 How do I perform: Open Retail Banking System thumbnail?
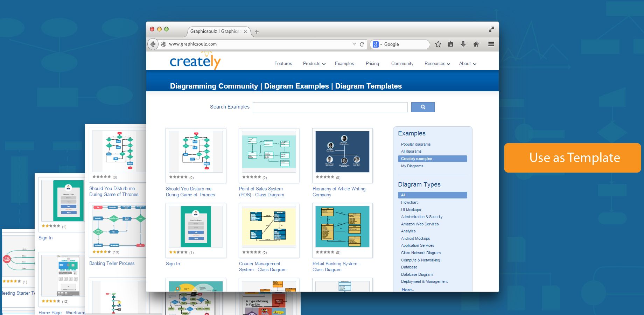[342, 226]
